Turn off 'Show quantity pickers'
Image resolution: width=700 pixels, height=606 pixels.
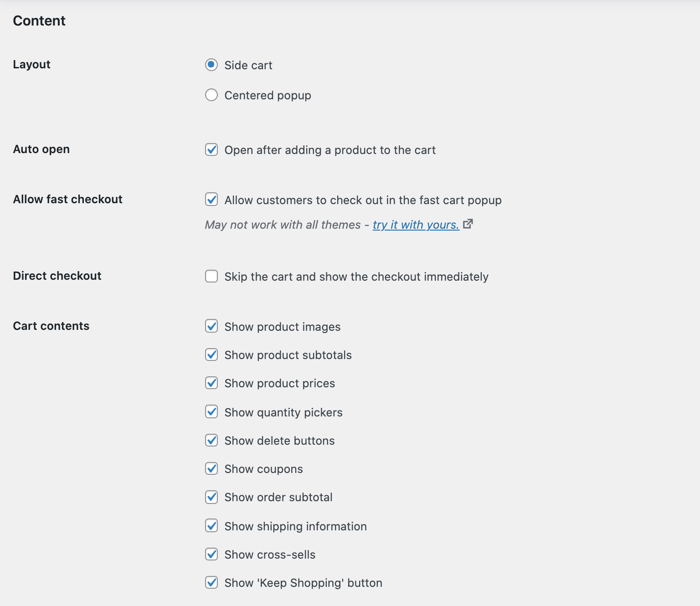tap(211, 412)
